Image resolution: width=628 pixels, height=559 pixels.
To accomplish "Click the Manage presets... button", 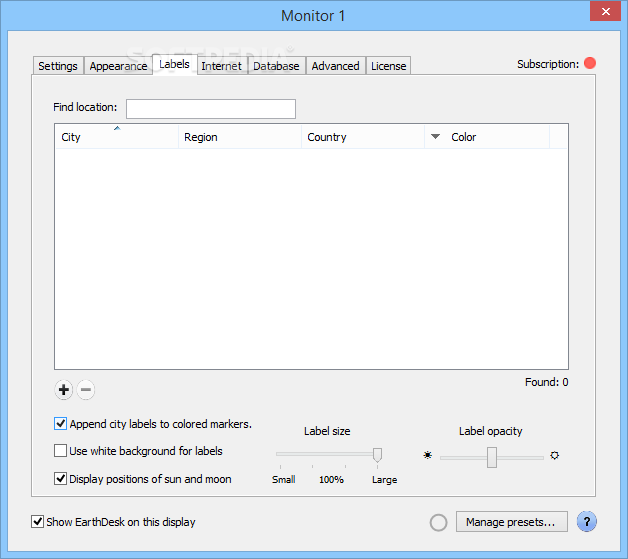I will 511,522.
